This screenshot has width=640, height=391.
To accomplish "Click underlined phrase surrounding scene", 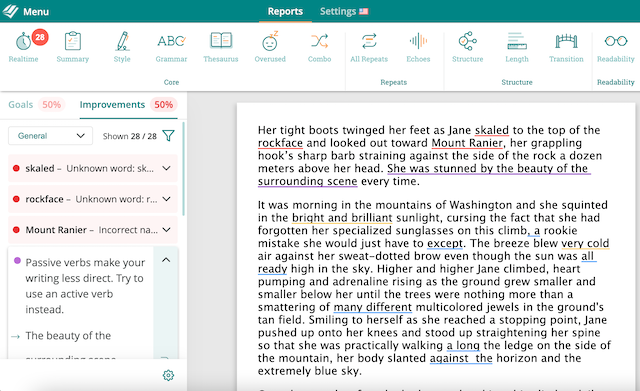I will click(x=307, y=181).
